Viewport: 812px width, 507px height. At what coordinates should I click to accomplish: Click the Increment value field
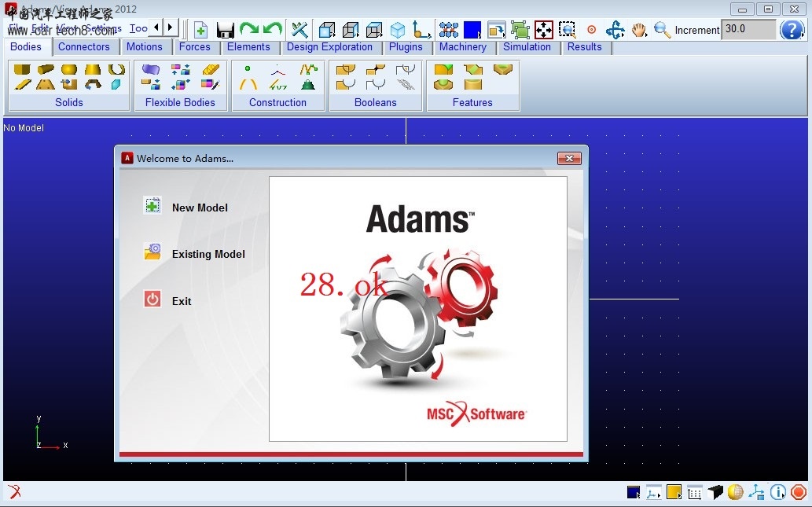coord(749,29)
